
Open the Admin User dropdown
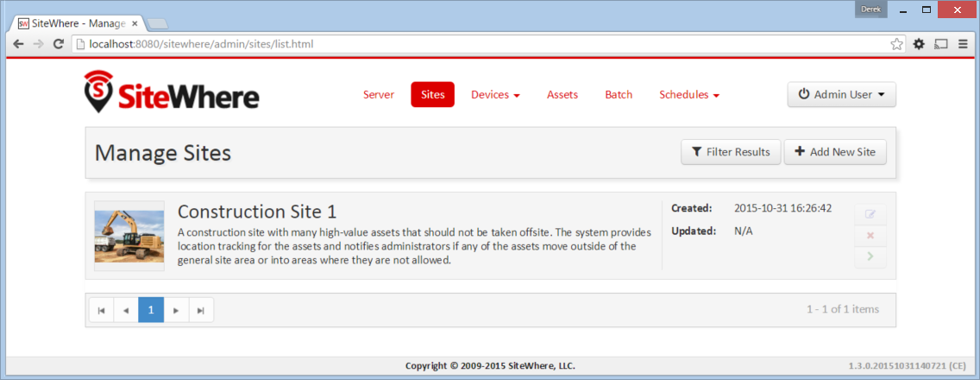pos(841,94)
